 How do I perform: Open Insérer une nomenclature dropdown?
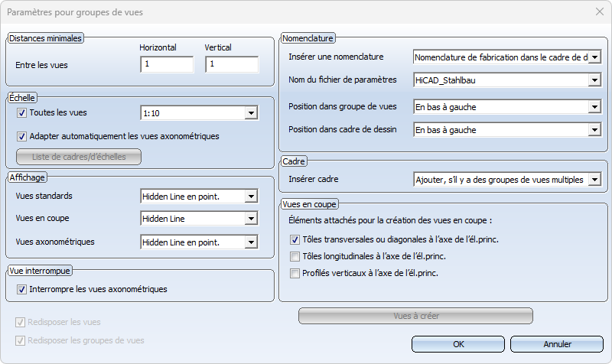click(x=594, y=57)
